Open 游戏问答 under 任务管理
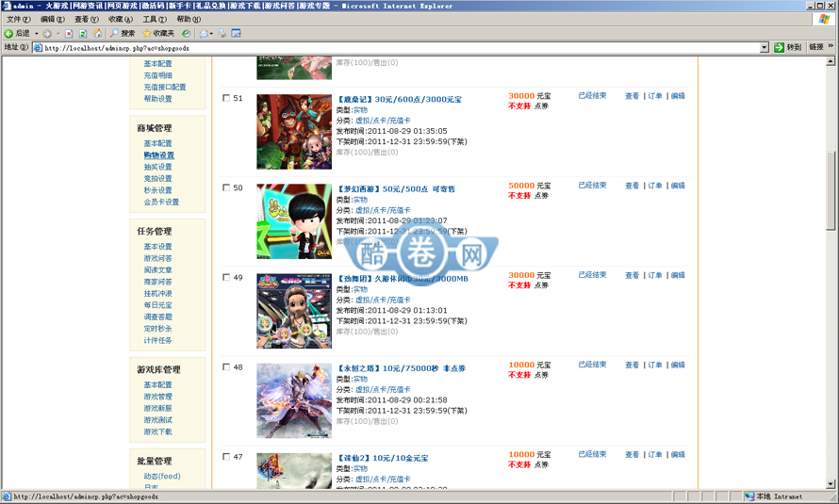Viewport: 839px width, 504px height. (x=157, y=258)
